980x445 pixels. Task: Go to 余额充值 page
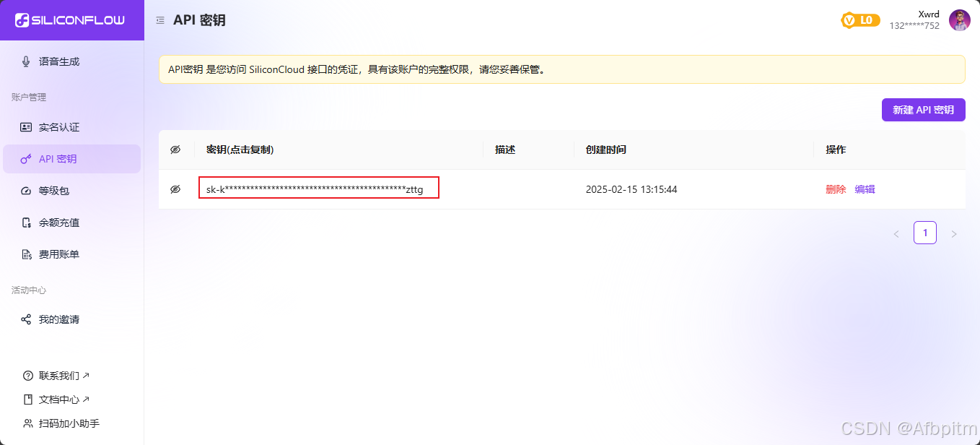click(x=72, y=222)
